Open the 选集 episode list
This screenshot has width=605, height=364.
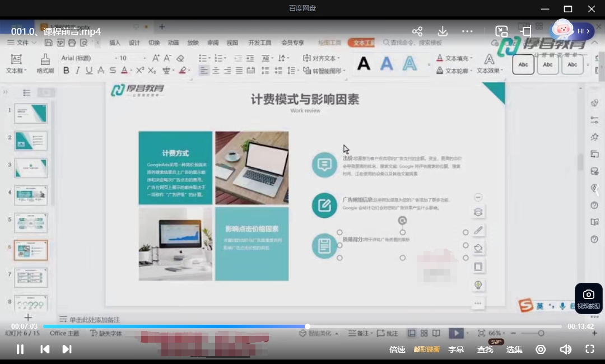(x=514, y=349)
